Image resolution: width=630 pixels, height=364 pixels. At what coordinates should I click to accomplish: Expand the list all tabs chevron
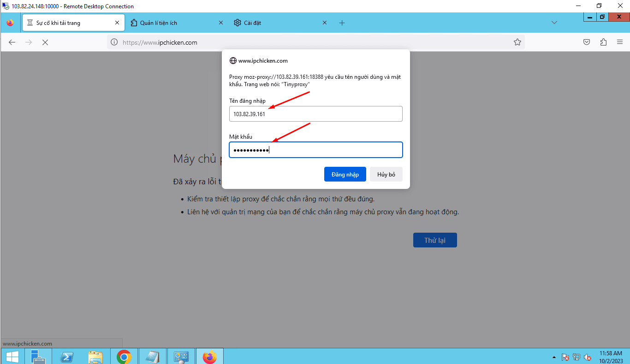[554, 23]
